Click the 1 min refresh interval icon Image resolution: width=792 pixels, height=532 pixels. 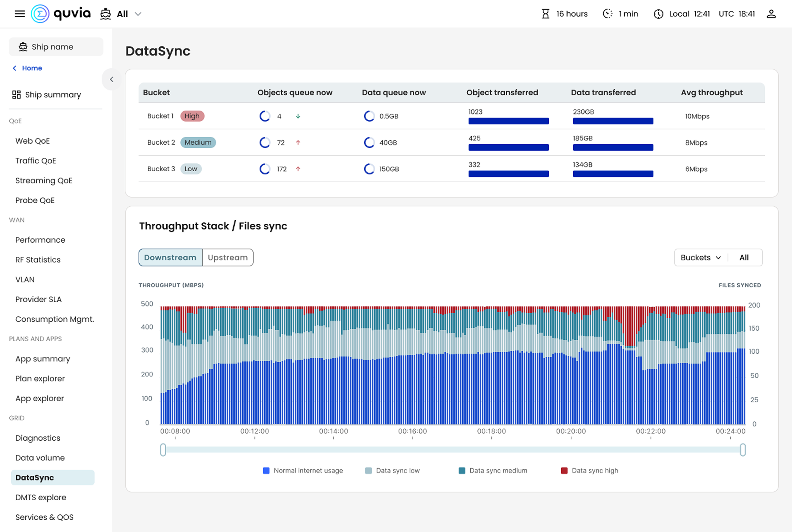click(607, 14)
